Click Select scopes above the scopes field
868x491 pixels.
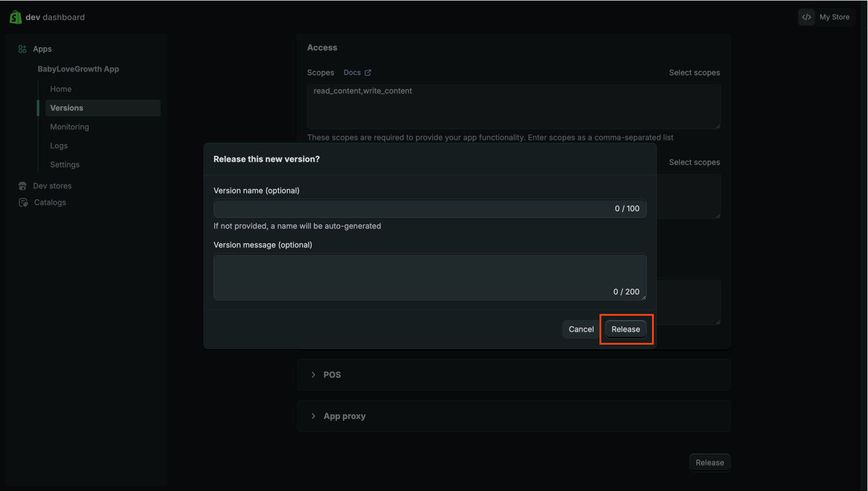(694, 73)
